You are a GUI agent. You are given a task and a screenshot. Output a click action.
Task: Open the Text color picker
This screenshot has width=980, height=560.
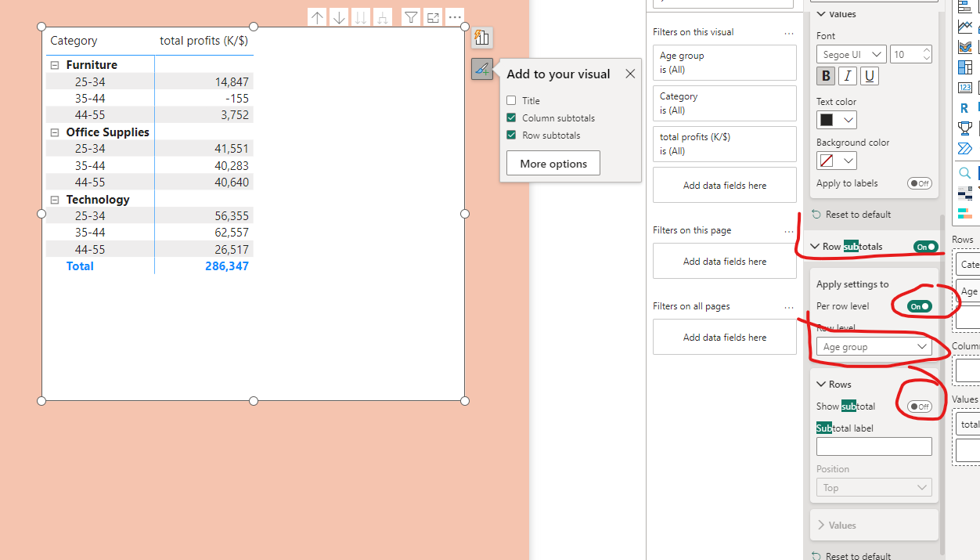[x=837, y=120]
